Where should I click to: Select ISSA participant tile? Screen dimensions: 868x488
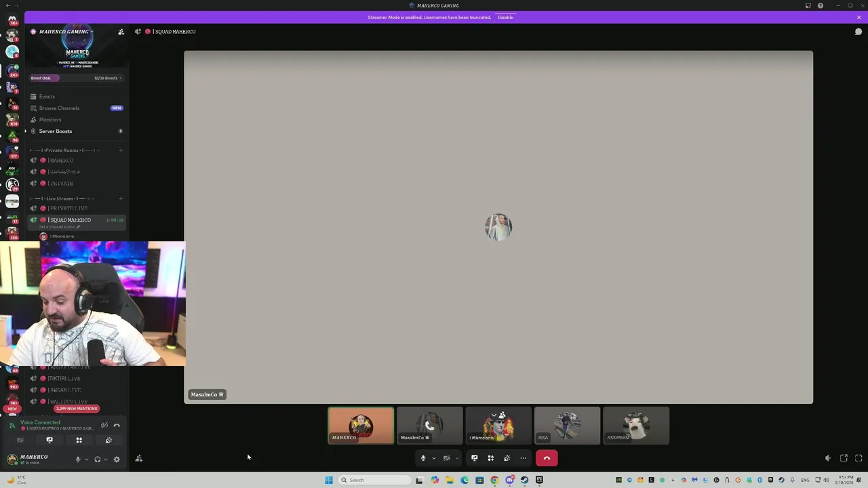tap(567, 426)
